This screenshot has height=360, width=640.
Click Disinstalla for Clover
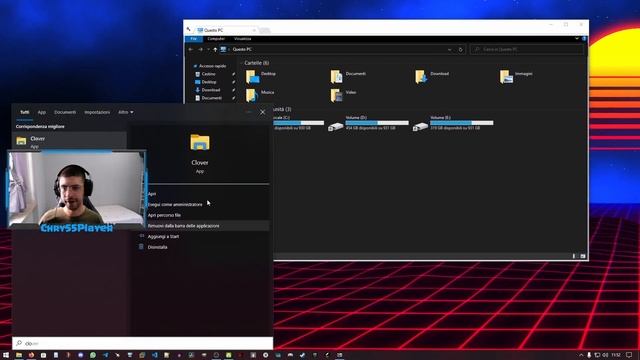pyautogui.click(x=158, y=247)
